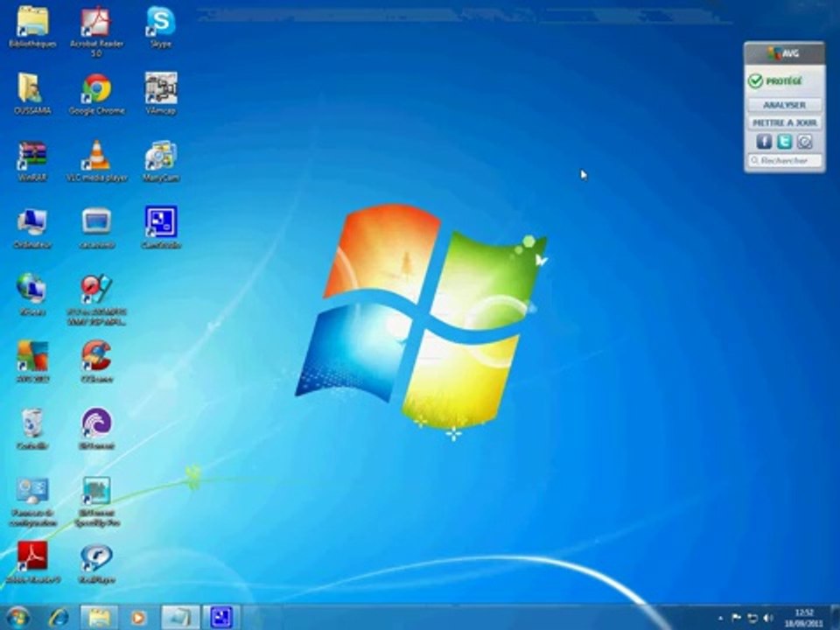Screen dimensions: 840x630
Task: Open the Bibliothèques folder icon
Action: pos(32,27)
